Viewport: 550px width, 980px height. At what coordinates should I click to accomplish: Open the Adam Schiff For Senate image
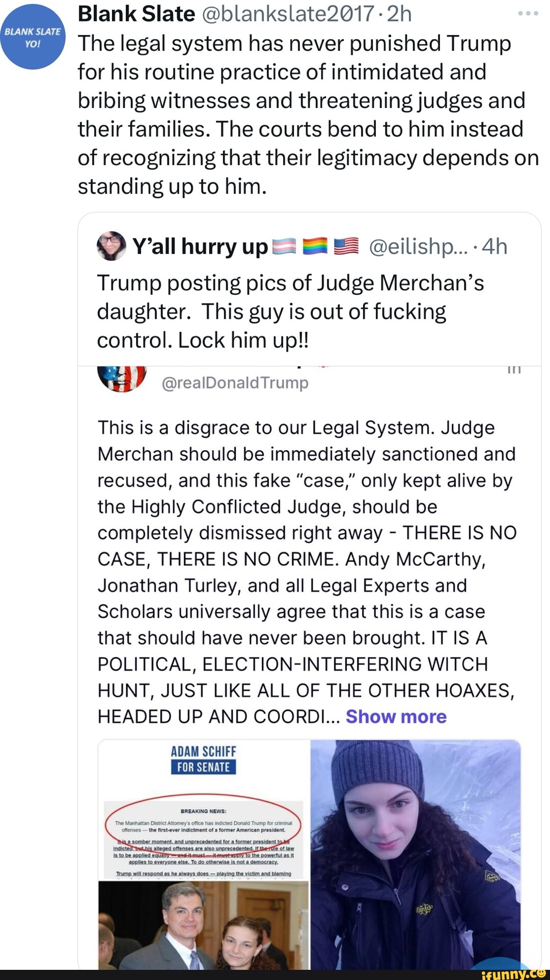(204, 855)
